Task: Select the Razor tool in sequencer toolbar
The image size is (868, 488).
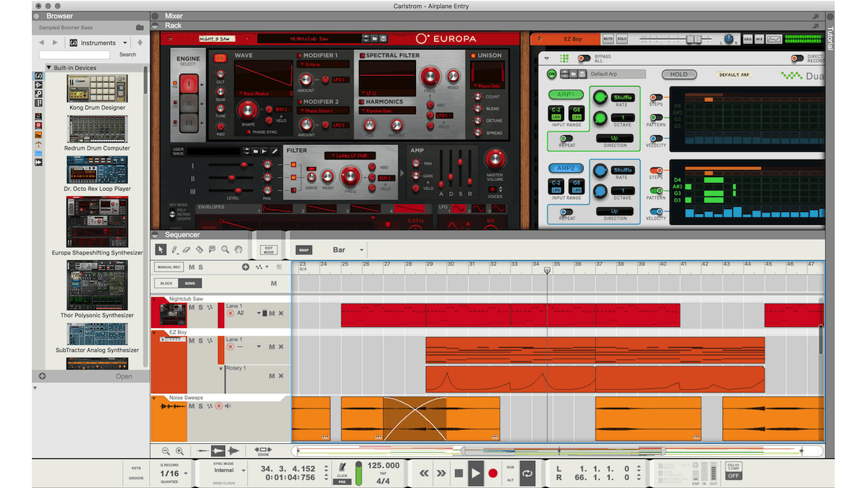Action: point(200,249)
